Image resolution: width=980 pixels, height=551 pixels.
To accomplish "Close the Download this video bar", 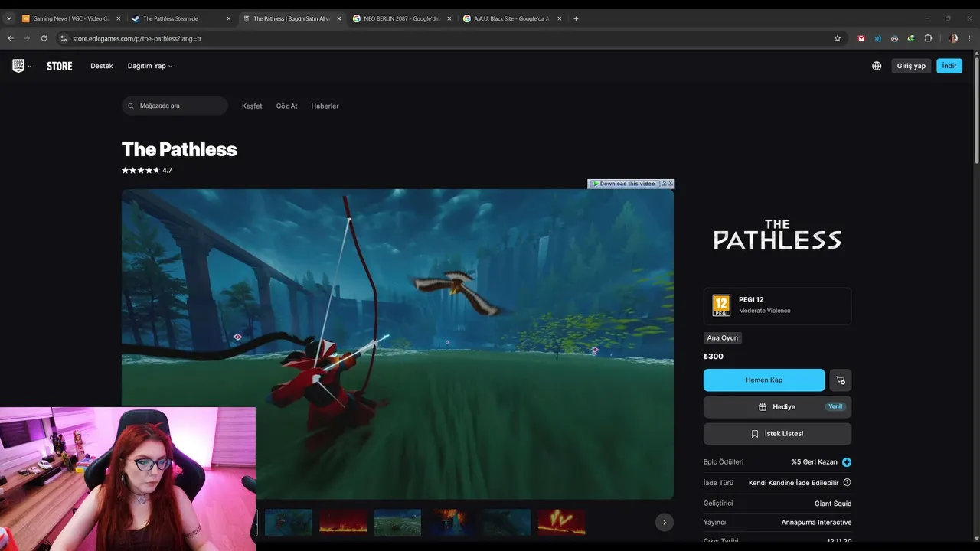I will [671, 184].
